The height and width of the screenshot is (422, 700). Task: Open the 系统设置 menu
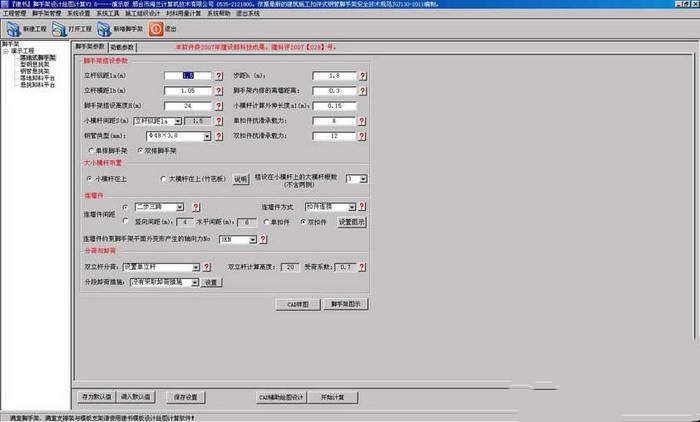click(79, 13)
